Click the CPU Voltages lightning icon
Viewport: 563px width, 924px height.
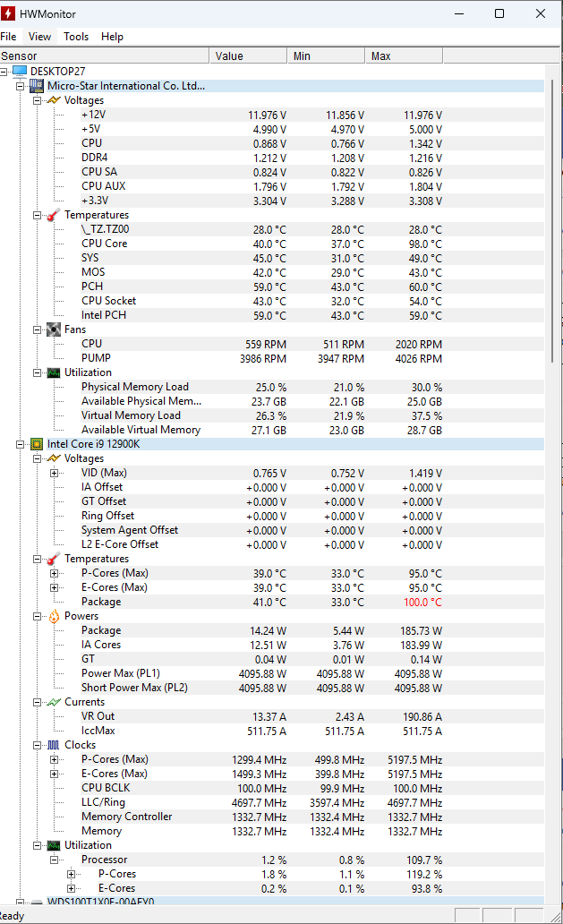coord(54,458)
